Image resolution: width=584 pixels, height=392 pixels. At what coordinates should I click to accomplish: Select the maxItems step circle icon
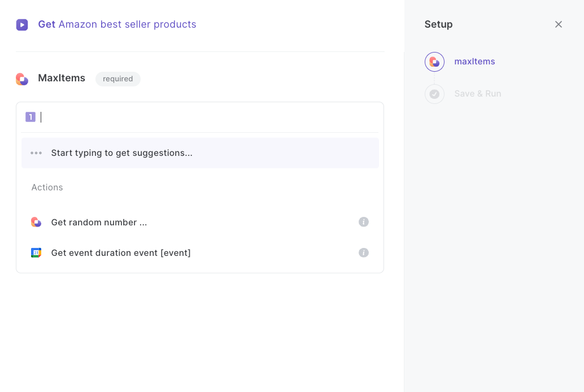click(x=434, y=62)
